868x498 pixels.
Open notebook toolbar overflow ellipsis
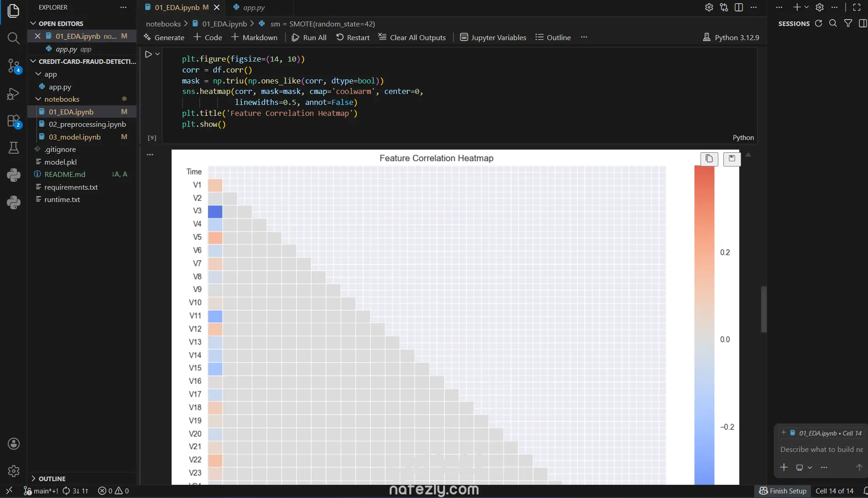tap(584, 37)
